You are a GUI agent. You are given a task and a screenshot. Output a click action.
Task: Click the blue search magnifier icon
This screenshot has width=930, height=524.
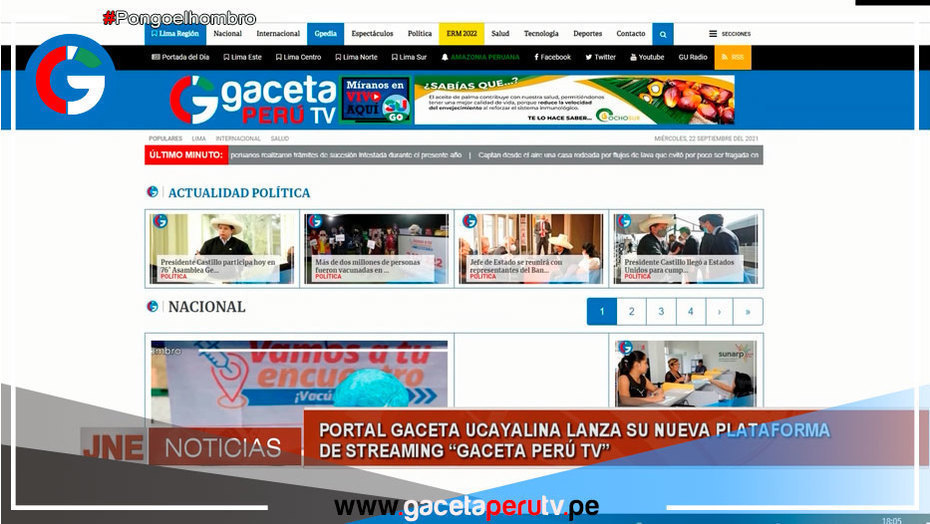coord(663,34)
